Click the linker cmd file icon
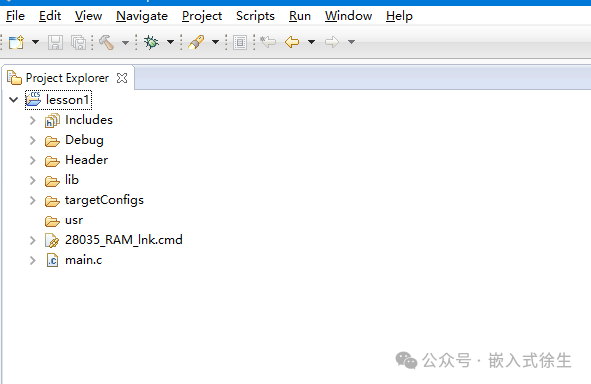The image size is (591, 384). (x=52, y=240)
